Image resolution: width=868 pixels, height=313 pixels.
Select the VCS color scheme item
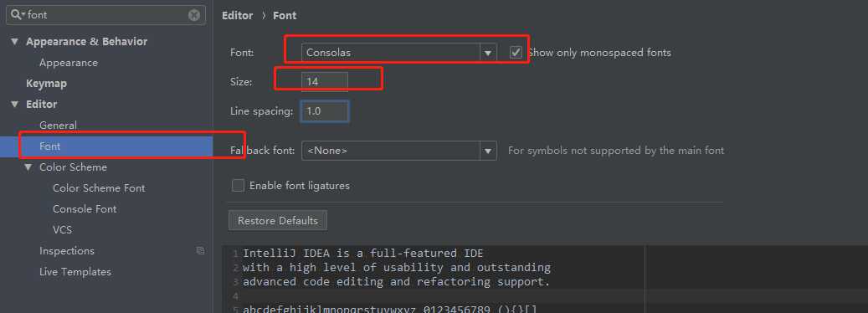[63, 230]
